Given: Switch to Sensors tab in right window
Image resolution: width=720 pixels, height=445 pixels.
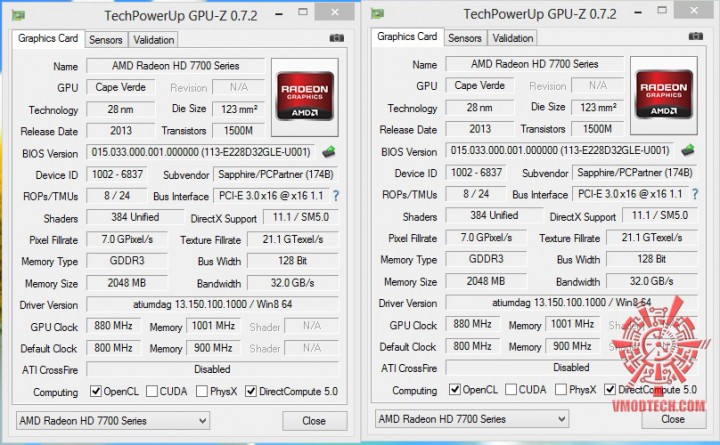Looking at the screenshot, I should click(x=465, y=38).
